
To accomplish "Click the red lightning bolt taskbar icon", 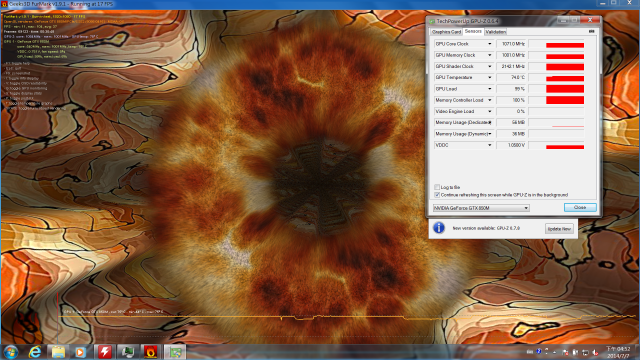I will 105,352.
